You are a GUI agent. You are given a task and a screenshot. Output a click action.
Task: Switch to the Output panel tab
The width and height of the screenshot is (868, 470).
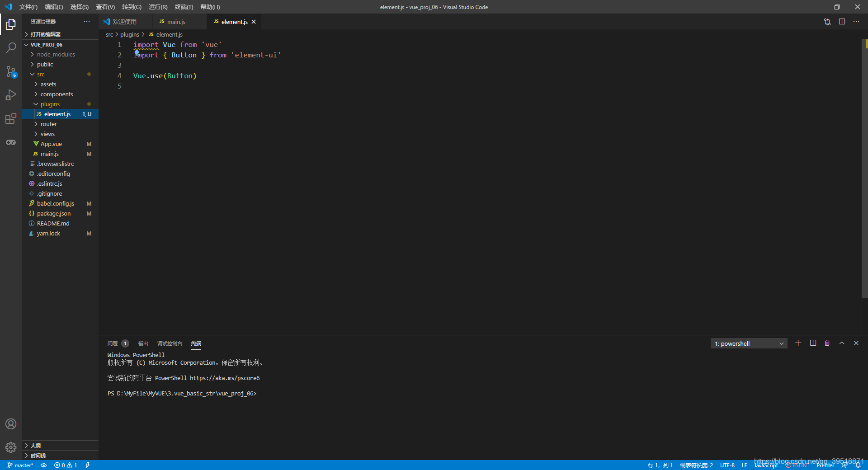tap(143, 343)
